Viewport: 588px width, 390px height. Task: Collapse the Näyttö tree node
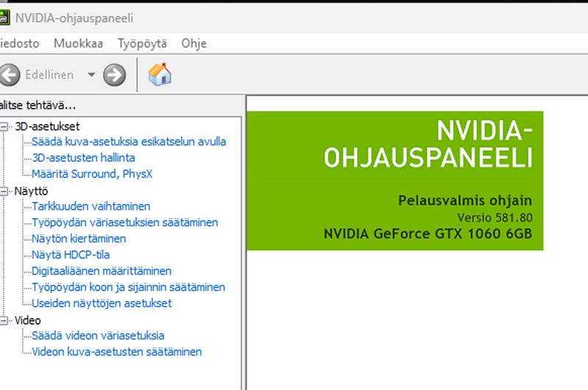click(4, 192)
